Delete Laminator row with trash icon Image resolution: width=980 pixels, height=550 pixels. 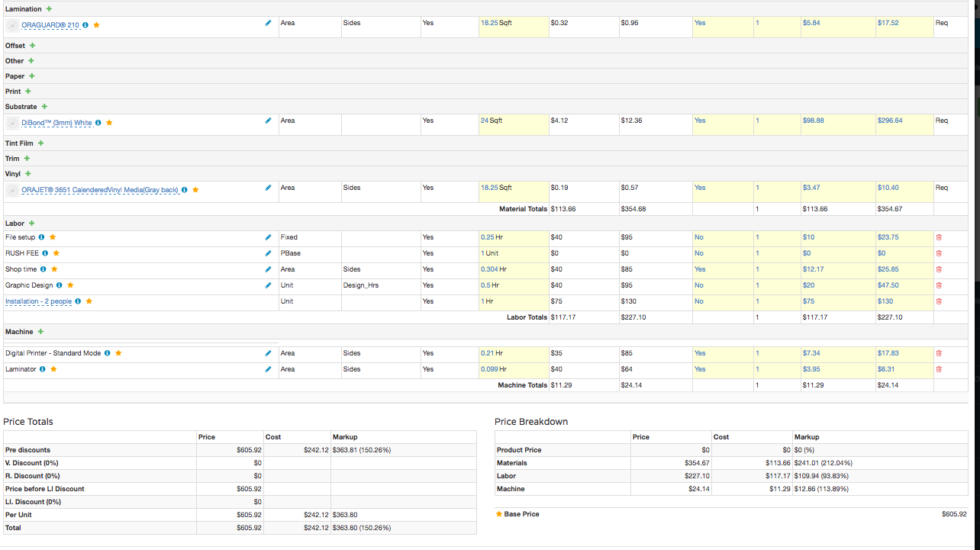[x=939, y=370]
